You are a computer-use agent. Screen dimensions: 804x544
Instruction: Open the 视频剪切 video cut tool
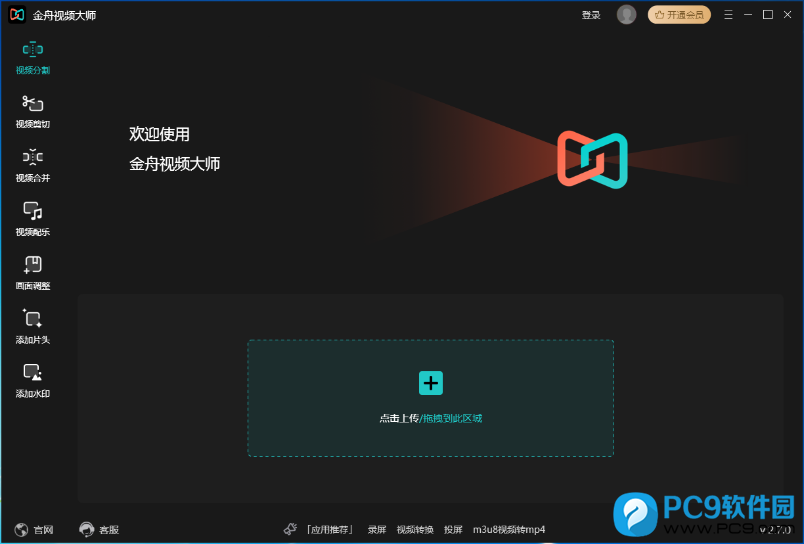(x=33, y=111)
